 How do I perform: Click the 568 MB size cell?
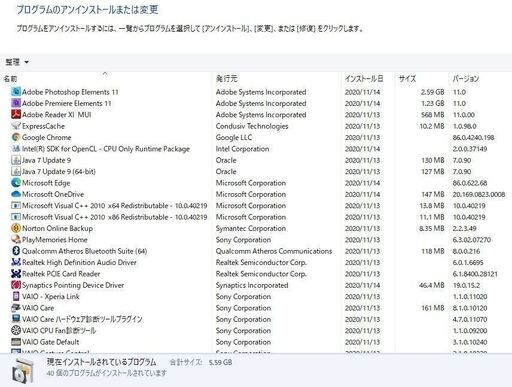(x=433, y=115)
